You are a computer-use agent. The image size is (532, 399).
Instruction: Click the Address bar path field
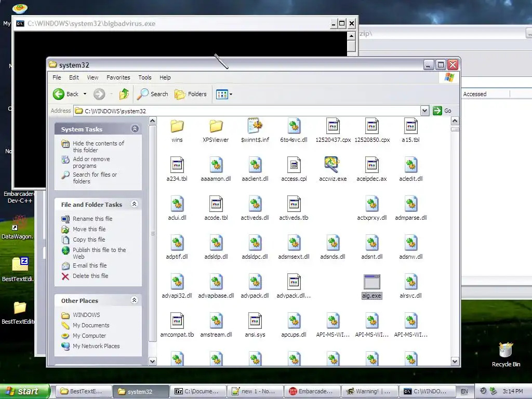(x=247, y=111)
